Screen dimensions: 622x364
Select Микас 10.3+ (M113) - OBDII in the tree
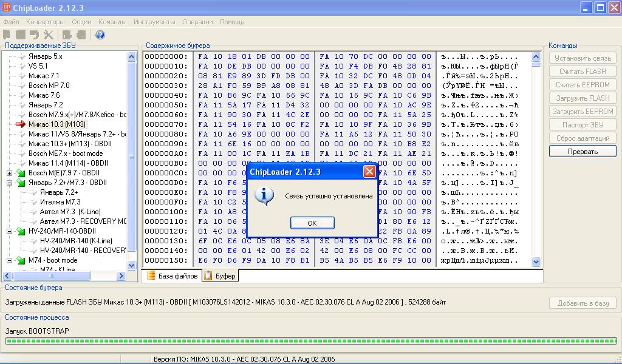70,144
